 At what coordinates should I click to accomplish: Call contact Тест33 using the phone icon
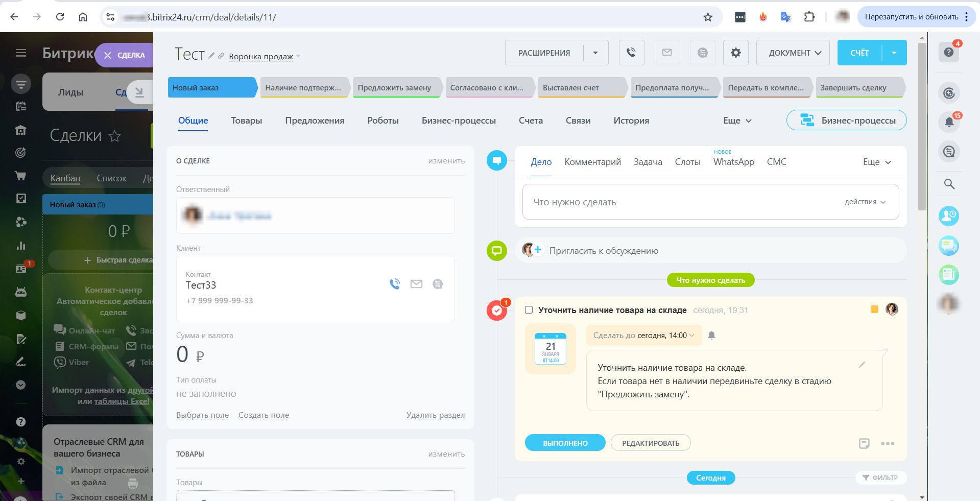coord(395,284)
